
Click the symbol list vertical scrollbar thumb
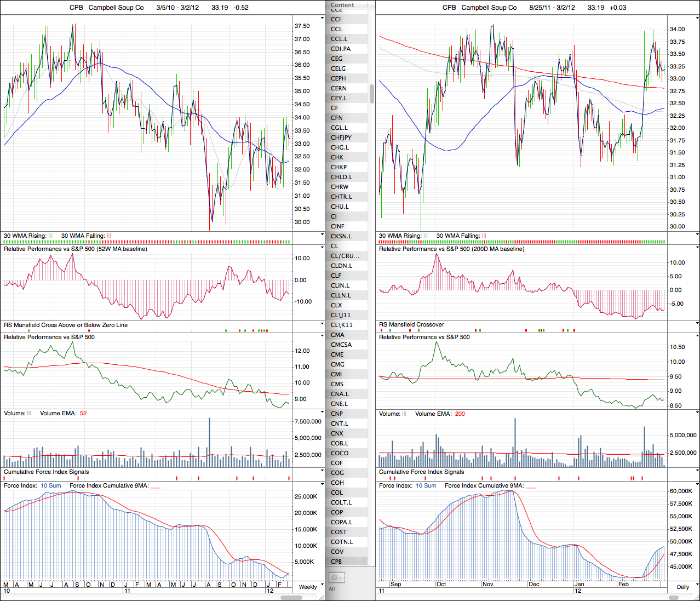[x=372, y=94]
